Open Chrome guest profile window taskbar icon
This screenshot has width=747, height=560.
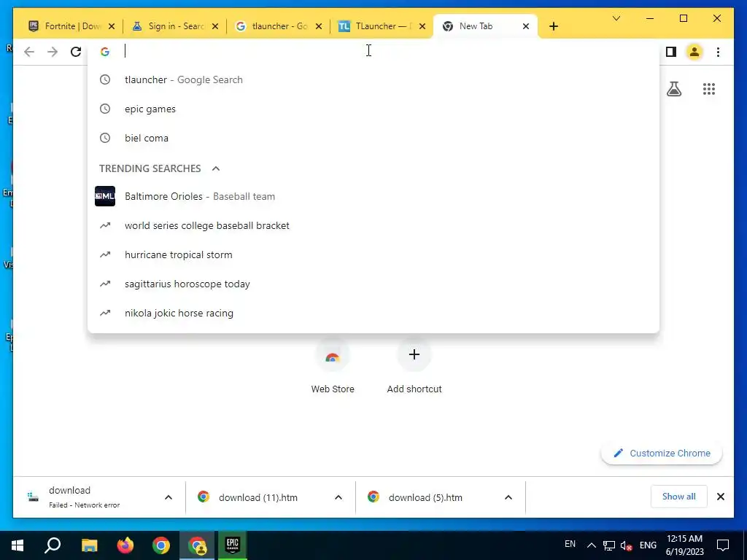coord(197,545)
